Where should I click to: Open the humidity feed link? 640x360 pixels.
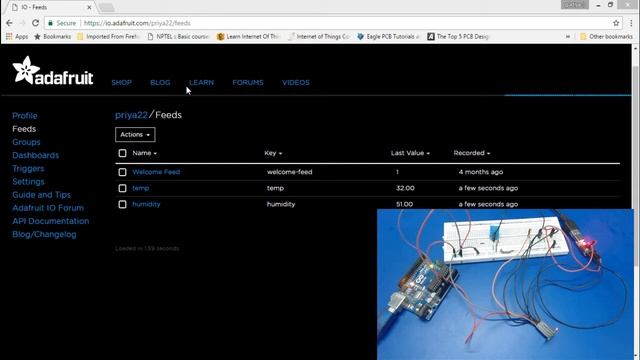pos(146,204)
